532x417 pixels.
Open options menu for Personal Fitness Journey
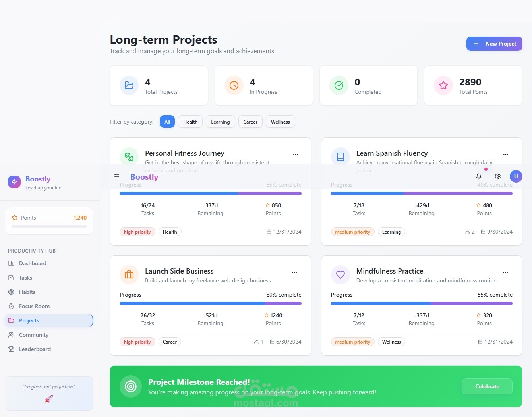coord(296,154)
